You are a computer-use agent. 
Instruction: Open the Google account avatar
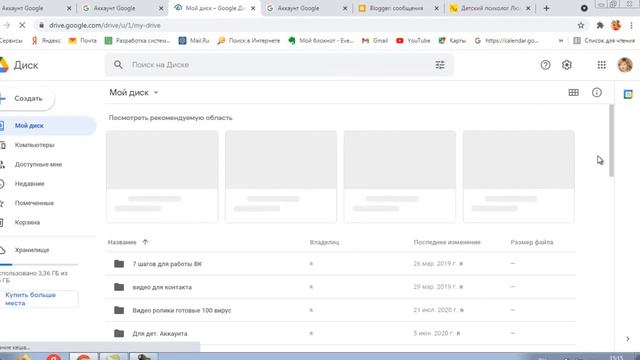(624, 65)
